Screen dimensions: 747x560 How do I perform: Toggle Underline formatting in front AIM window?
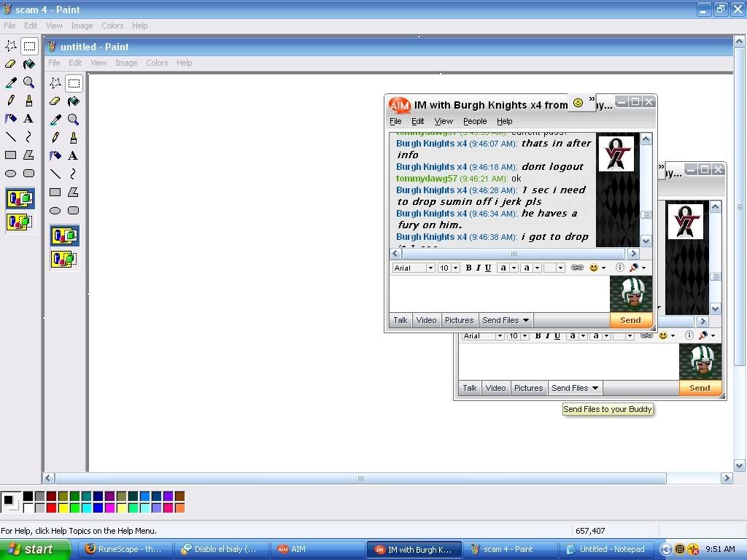point(488,268)
